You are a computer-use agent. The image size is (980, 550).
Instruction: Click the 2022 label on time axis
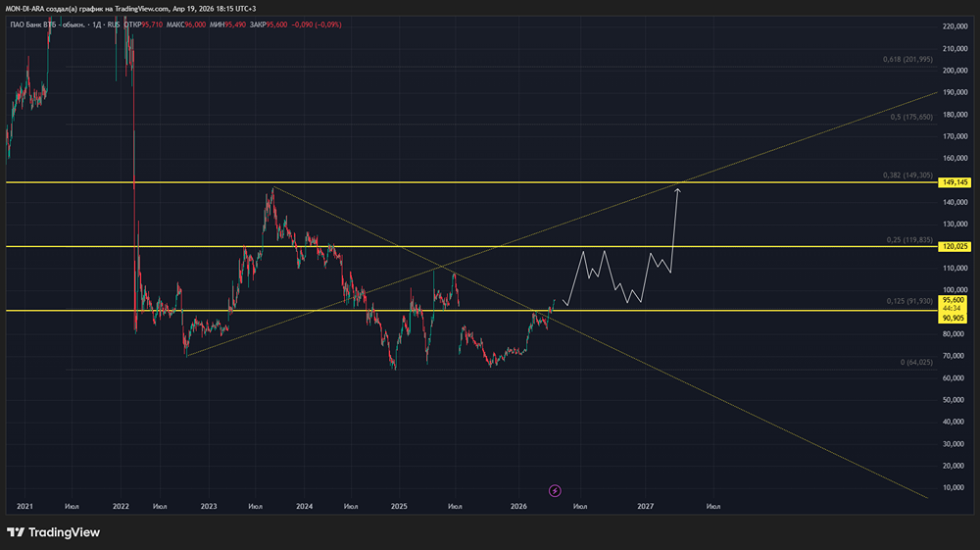coord(121,506)
